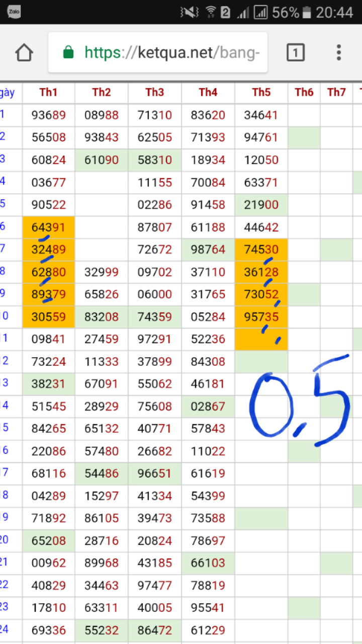
Task: Tap the orange cell showing 74530
Action: pos(261,250)
